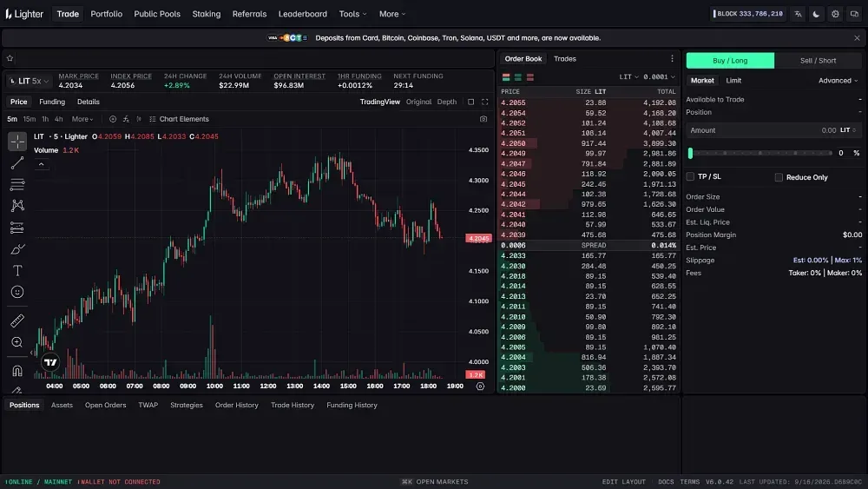Click the Amount input field
The width and height of the screenshot is (868, 489).
click(774, 130)
